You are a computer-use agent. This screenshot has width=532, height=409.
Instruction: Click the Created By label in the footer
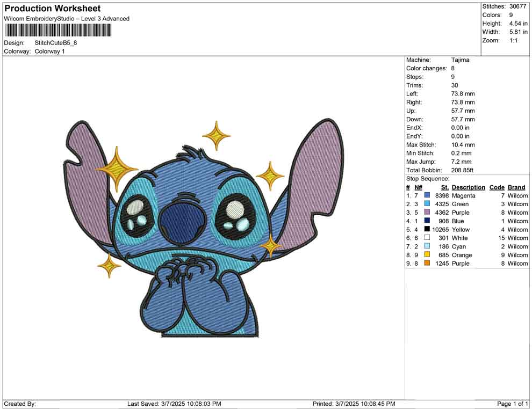[x=20, y=404]
